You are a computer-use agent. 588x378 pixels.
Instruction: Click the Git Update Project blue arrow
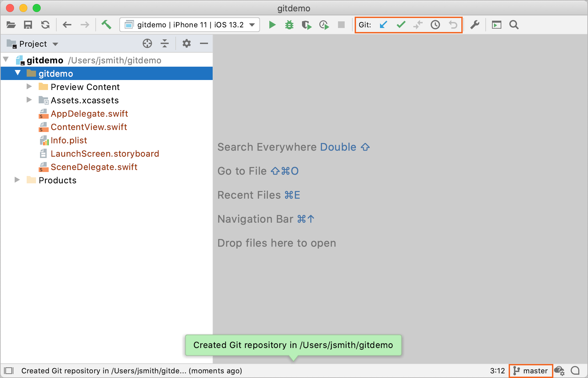383,25
